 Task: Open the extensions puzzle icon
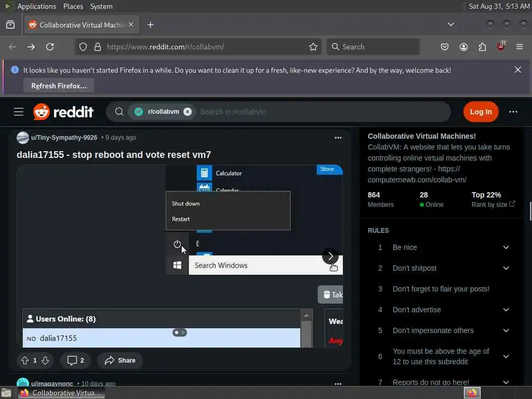point(482,47)
